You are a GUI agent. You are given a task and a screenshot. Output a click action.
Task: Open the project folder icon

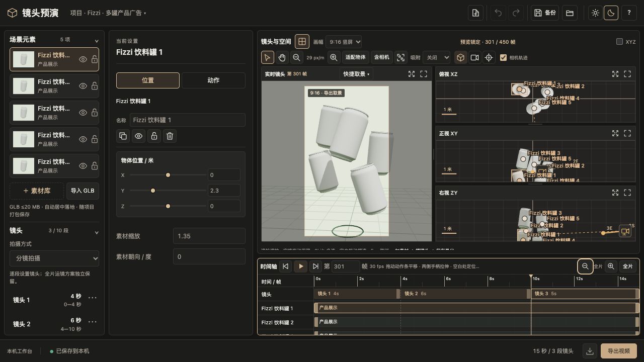[570, 13]
